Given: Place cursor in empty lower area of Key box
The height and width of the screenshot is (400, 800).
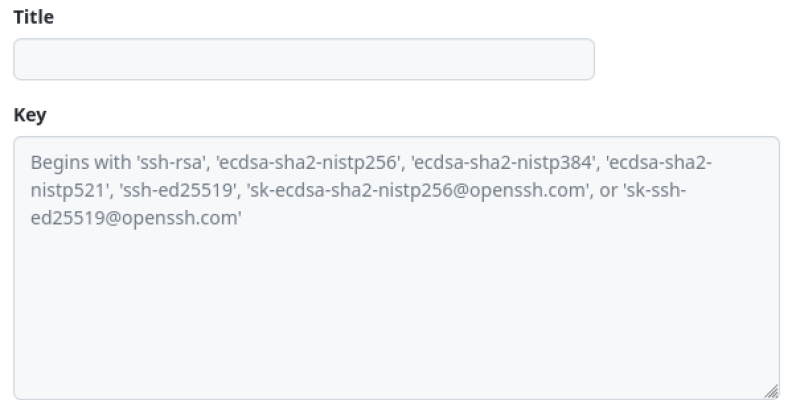Looking at the screenshot, I should coord(396,320).
